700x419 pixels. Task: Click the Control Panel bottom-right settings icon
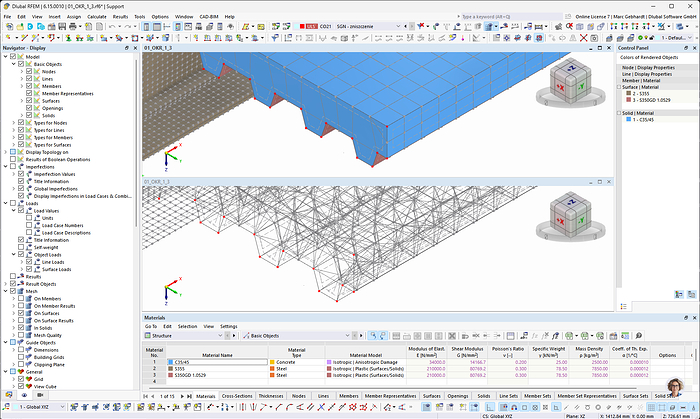point(692,295)
